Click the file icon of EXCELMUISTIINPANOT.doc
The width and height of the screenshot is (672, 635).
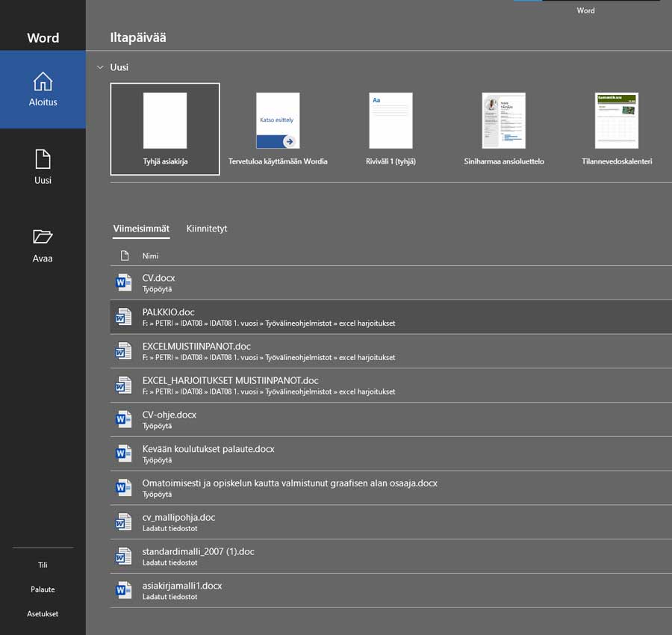tap(123, 351)
